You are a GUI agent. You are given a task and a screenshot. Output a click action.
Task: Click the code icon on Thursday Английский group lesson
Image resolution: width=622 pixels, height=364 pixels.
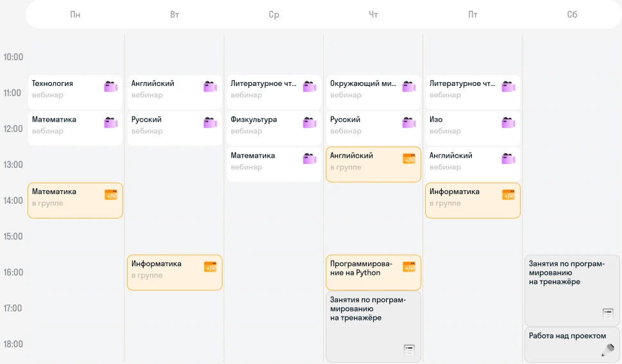tap(409, 158)
